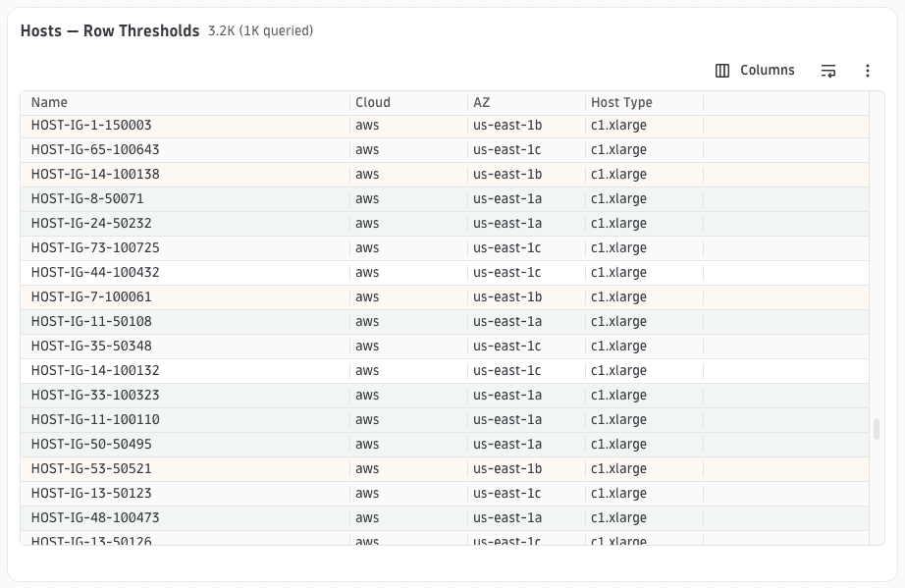The height and width of the screenshot is (588, 905).
Task: Select row HOST-IG-48-100473
Action: (445, 517)
